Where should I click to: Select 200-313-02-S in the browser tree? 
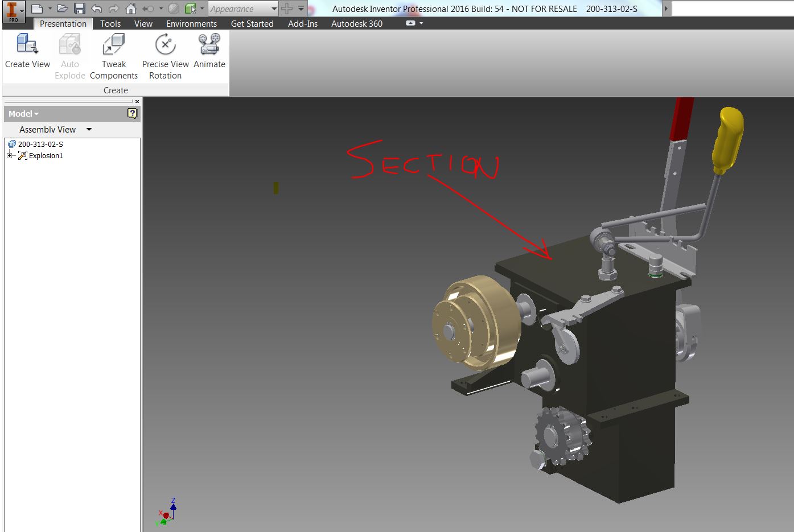(x=40, y=144)
